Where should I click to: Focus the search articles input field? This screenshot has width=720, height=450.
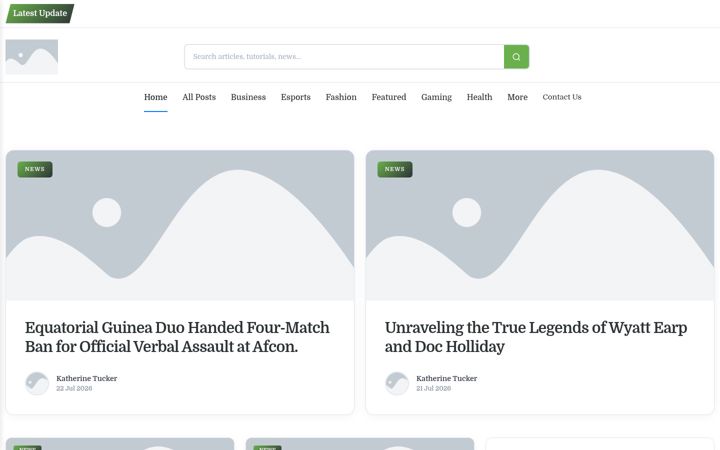coord(344,57)
